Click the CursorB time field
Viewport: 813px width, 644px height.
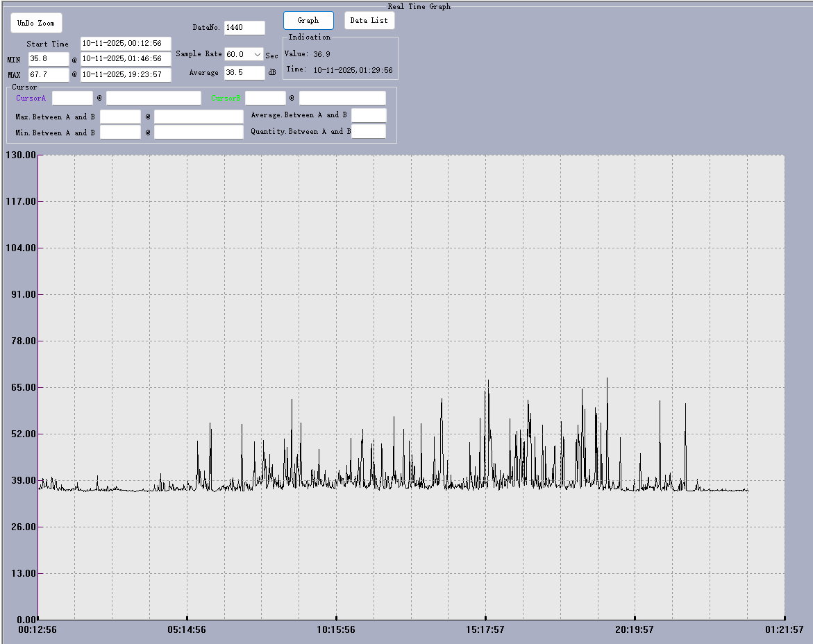pyautogui.click(x=342, y=98)
